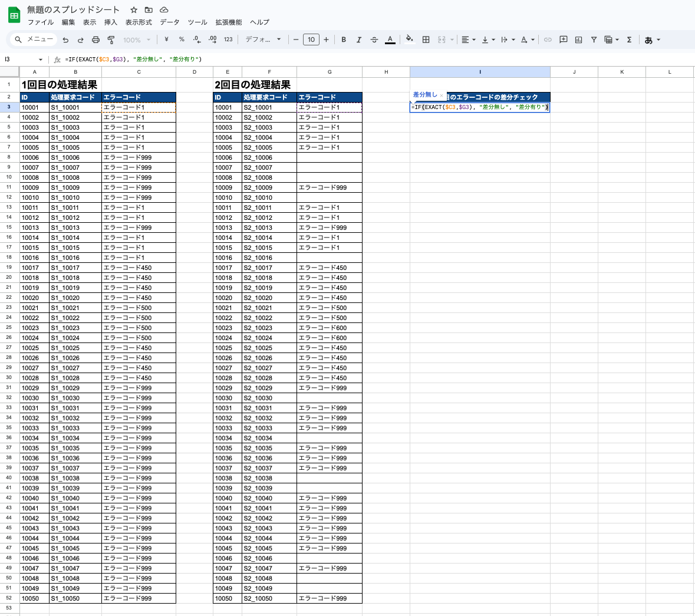
Task: Open the 表示 menu
Action: tap(90, 22)
